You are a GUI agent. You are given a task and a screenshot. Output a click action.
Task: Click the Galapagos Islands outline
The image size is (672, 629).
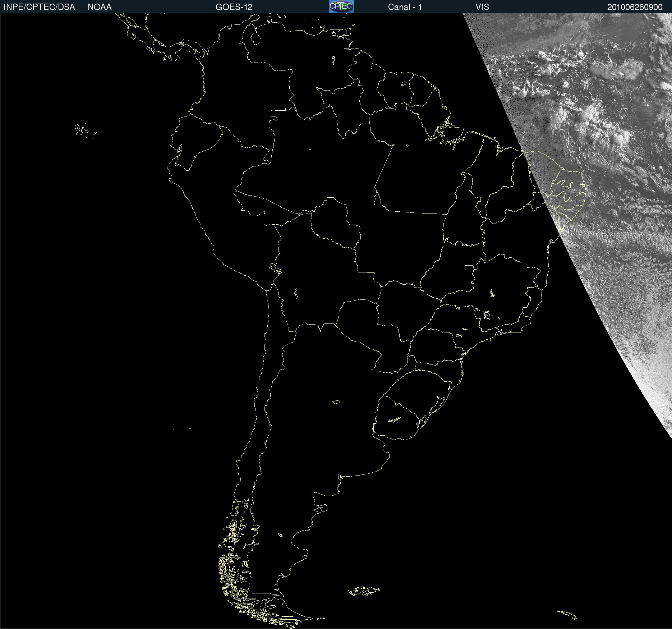86,130
